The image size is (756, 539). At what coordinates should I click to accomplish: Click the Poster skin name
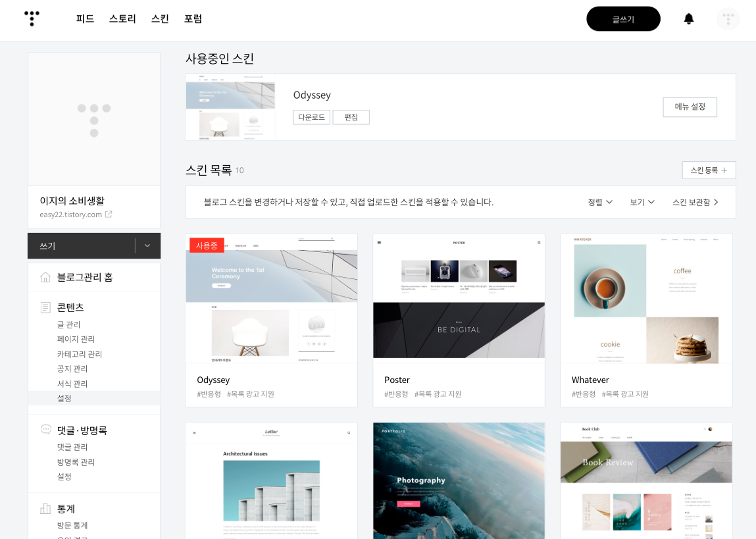[x=397, y=380]
